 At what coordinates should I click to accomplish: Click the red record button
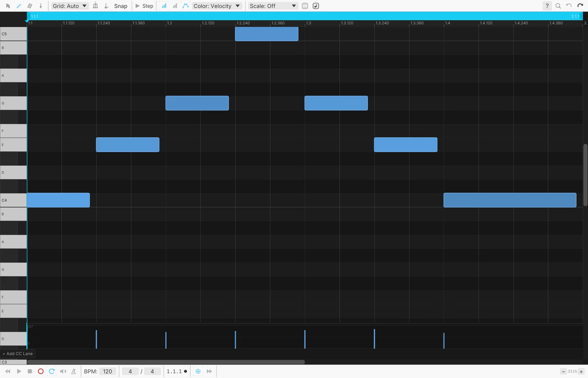tap(41, 371)
